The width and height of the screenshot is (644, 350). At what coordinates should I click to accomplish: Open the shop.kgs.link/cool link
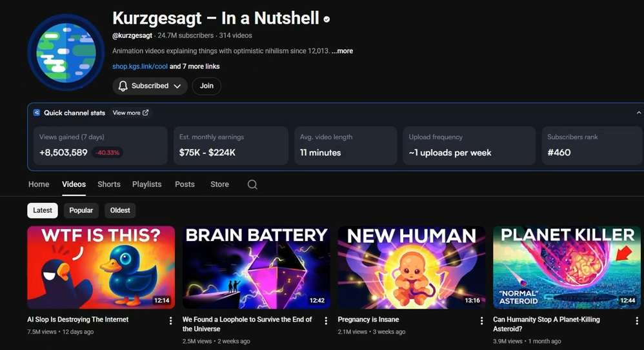point(139,66)
